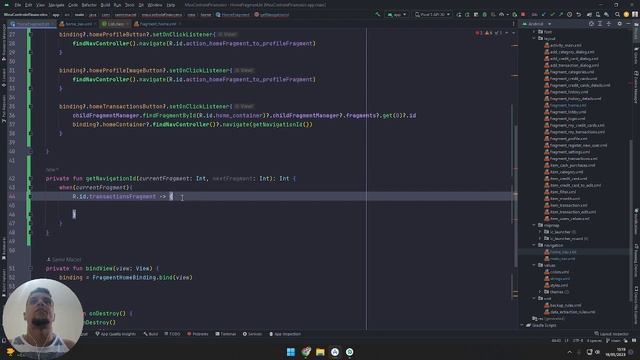Click the error count indicator in editor
The width and height of the screenshot is (640, 360).
pos(479,33)
